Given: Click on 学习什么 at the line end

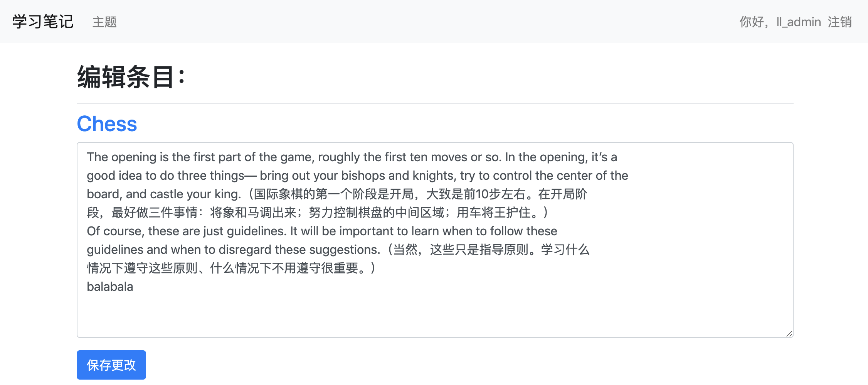Looking at the screenshot, I should point(565,250).
